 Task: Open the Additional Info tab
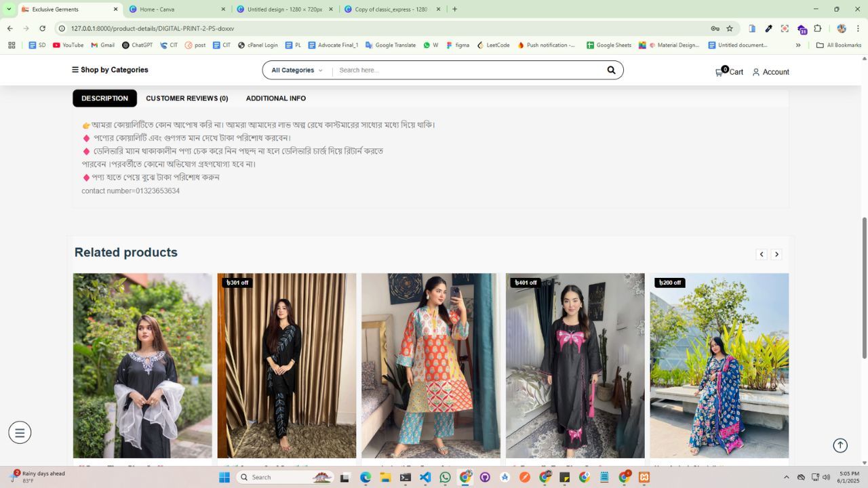275,98
